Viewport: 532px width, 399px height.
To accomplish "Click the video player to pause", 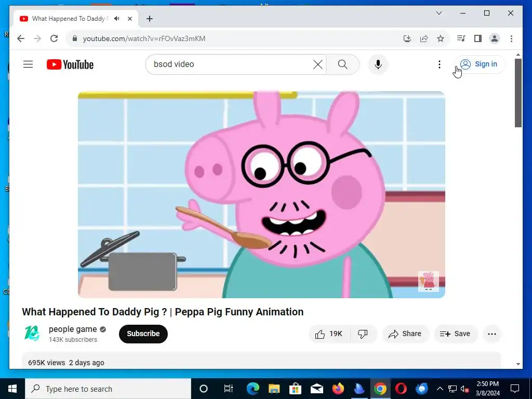I will click(261, 195).
